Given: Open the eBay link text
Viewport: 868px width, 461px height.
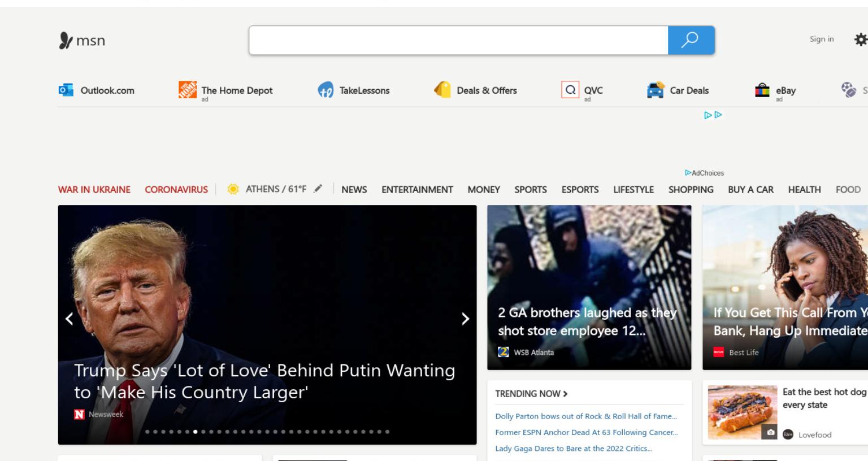Looking at the screenshot, I should pos(786,90).
